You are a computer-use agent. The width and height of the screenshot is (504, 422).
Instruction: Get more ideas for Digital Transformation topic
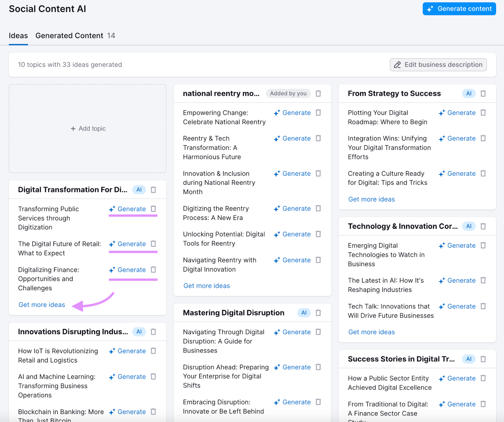point(42,305)
